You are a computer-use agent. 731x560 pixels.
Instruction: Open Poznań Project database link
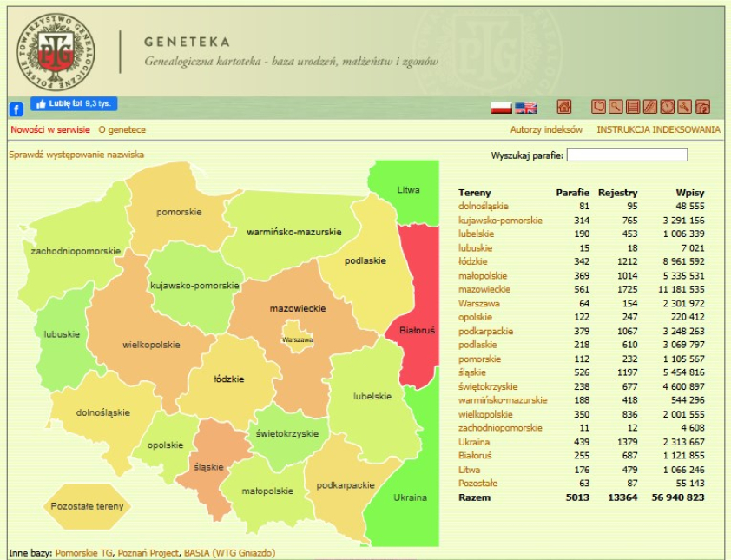[x=148, y=553]
